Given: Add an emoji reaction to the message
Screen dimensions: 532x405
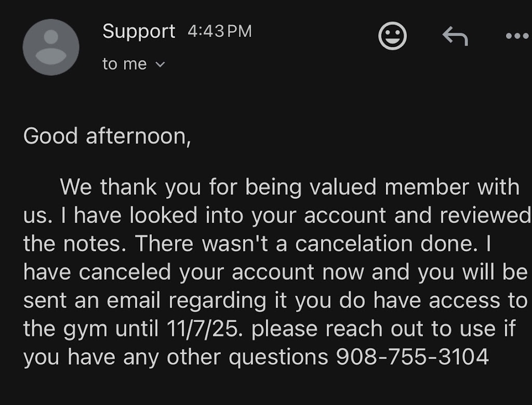Looking at the screenshot, I should [392, 37].
